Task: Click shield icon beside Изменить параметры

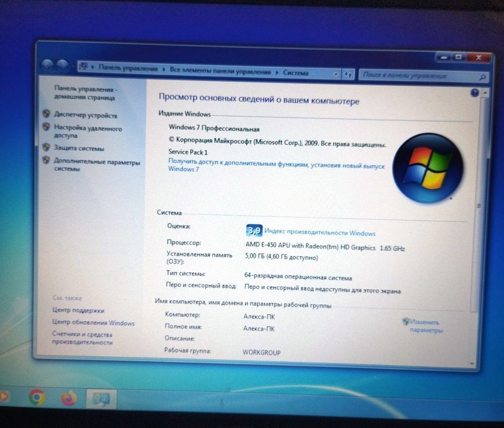Action: (x=405, y=321)
